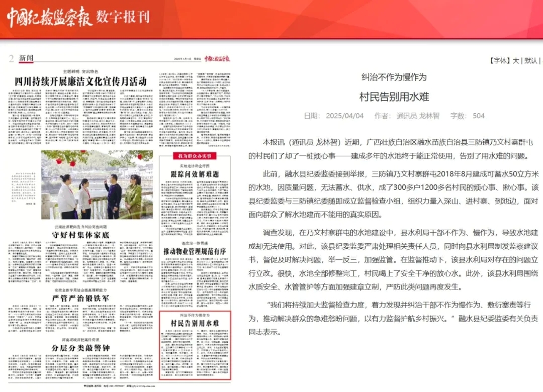Open the article 推动物业管理规范有序

pos(195,251)
